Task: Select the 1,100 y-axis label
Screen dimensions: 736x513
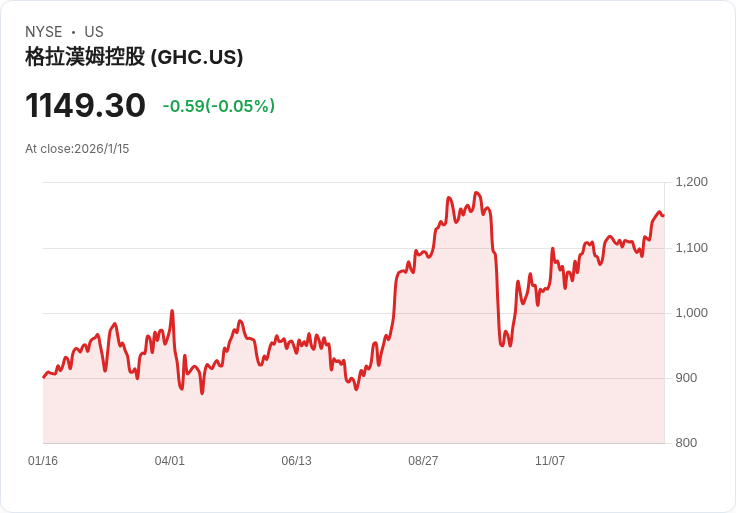Action: pos(692,247)
